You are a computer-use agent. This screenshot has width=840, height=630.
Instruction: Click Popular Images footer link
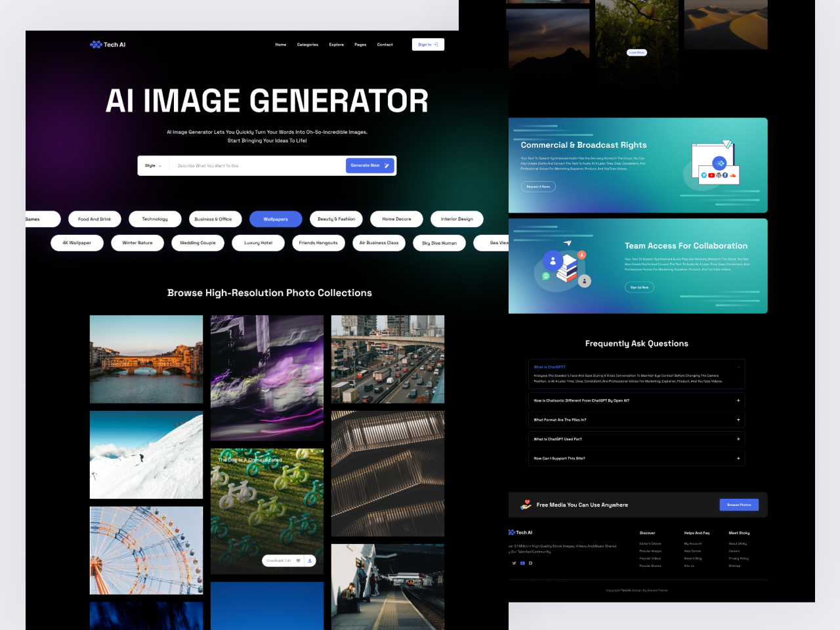650,551
